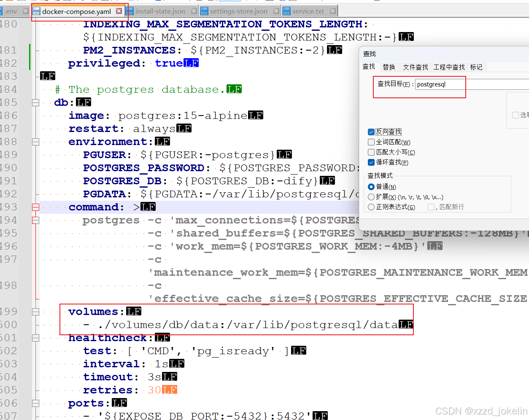Click the 'interval' key text
Screen dimensions: 529x420
point(111,364)
